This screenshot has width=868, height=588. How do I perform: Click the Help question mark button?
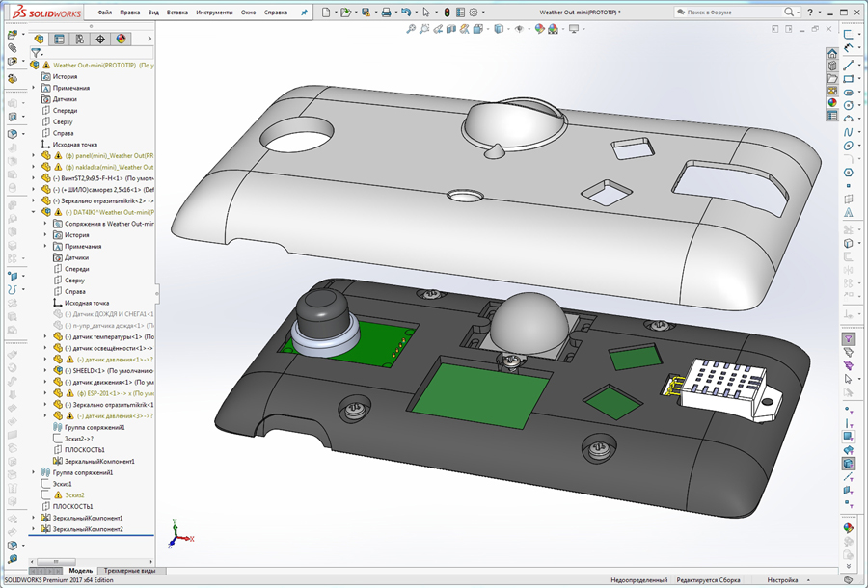(x=810, y=12)
